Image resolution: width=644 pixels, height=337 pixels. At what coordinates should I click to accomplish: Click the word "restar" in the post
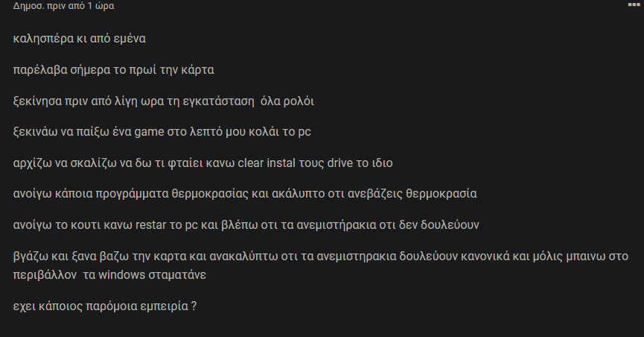(150, 225)
